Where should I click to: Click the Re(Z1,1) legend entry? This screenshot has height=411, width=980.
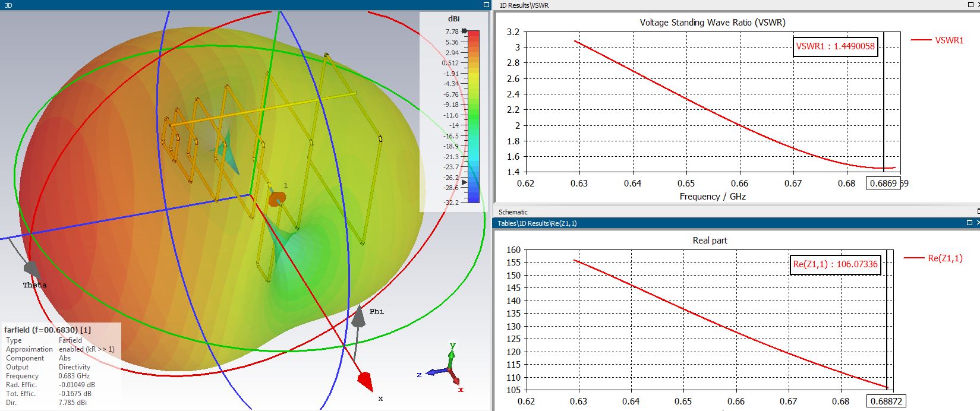933,258
